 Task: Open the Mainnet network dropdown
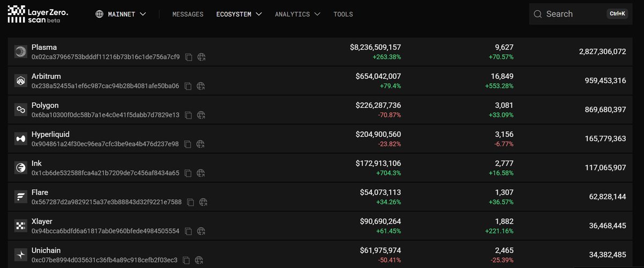[121, 14]
